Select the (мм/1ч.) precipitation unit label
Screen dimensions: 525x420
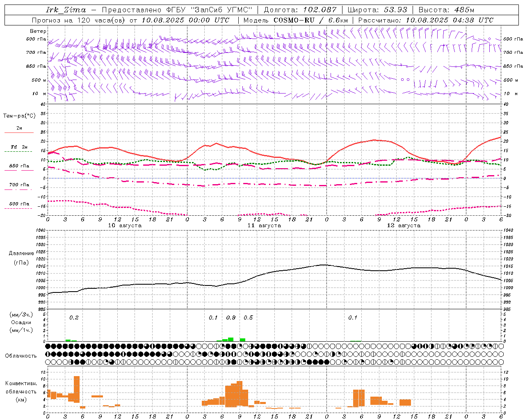[21, 330]
